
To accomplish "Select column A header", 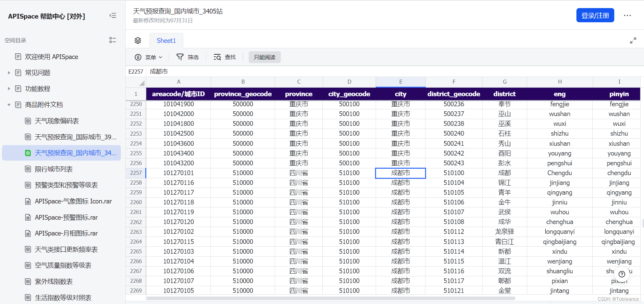I will [178, 82].
